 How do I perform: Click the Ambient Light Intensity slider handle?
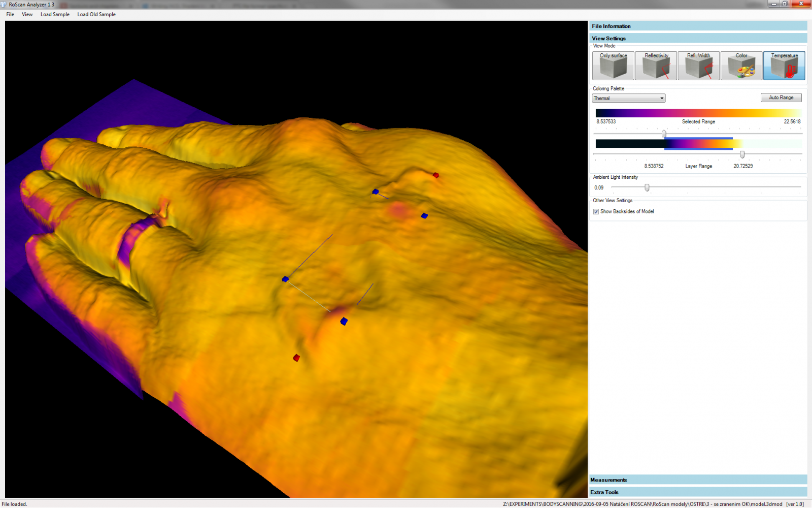(647, 187)
